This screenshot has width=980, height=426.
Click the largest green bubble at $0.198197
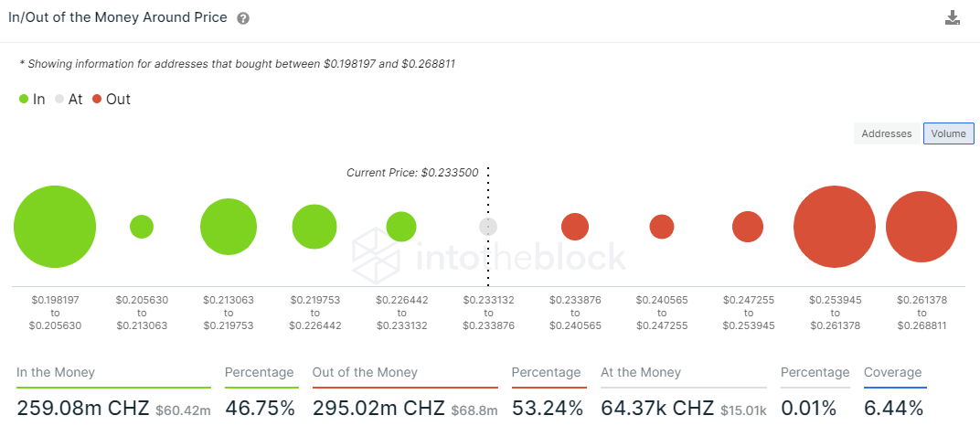[55, 227]
